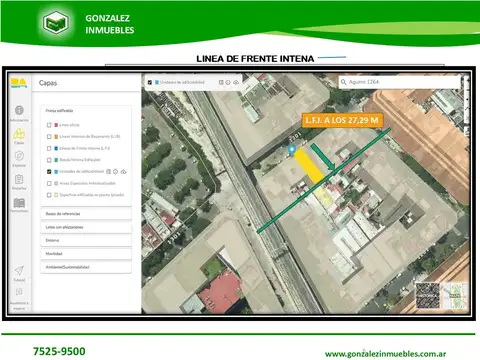The width and height of the screenshot is (480, 360).
Task: Expand the Bases de referencias section
Action: click(x=86, y=214)
